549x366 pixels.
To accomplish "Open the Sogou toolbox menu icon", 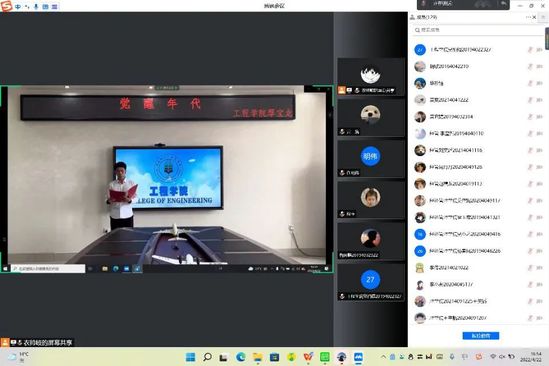I will tap(55, 7).
